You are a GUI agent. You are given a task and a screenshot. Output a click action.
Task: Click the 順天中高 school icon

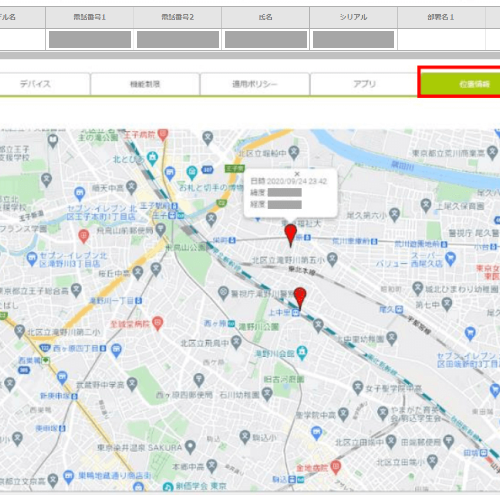coord(131,187)
